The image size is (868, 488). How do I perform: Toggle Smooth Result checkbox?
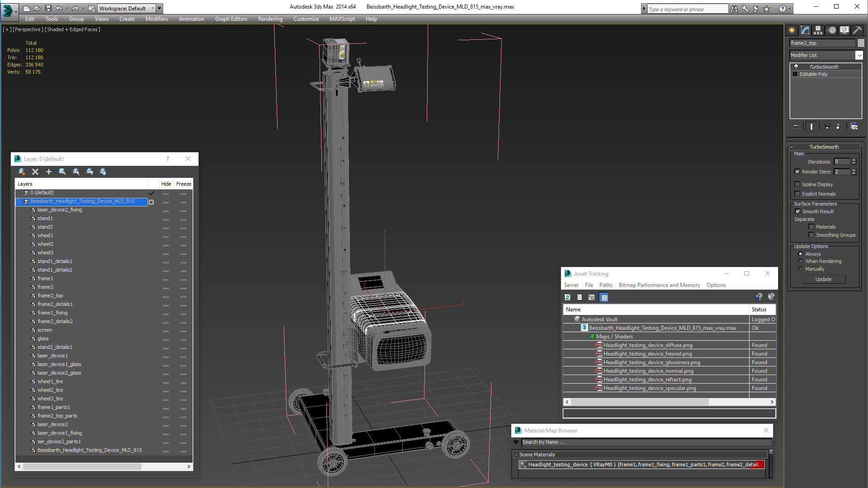797,211
